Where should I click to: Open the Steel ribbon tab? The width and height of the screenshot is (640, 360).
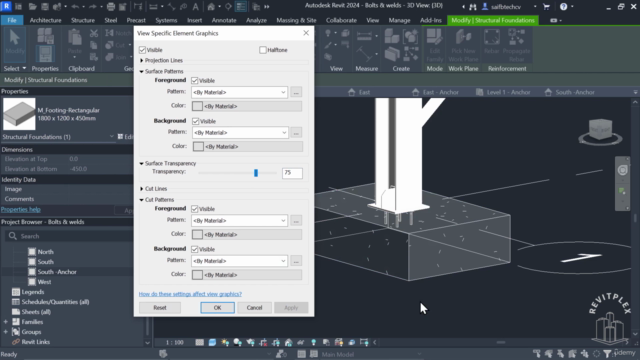pos(111,20)
